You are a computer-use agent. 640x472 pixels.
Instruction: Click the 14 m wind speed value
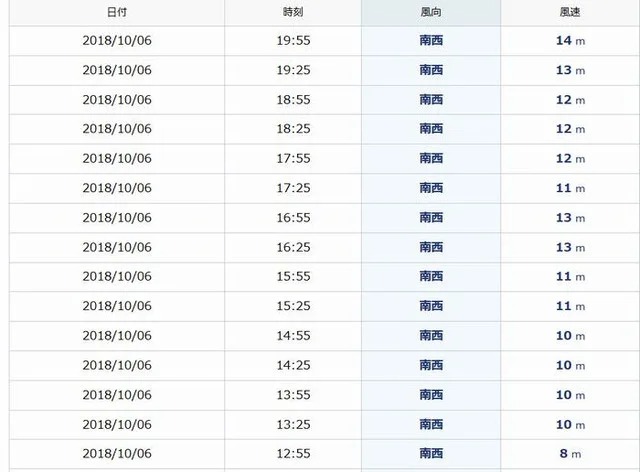570,40
